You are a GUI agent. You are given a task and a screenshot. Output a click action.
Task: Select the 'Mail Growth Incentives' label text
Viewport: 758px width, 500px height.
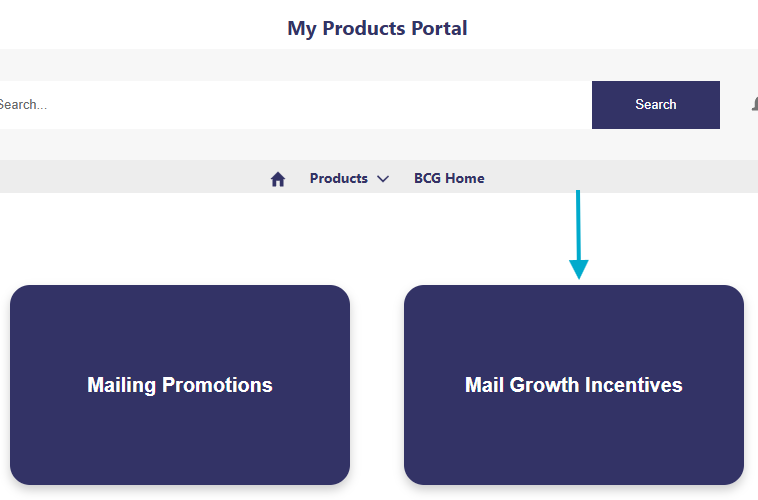point(574,385)
